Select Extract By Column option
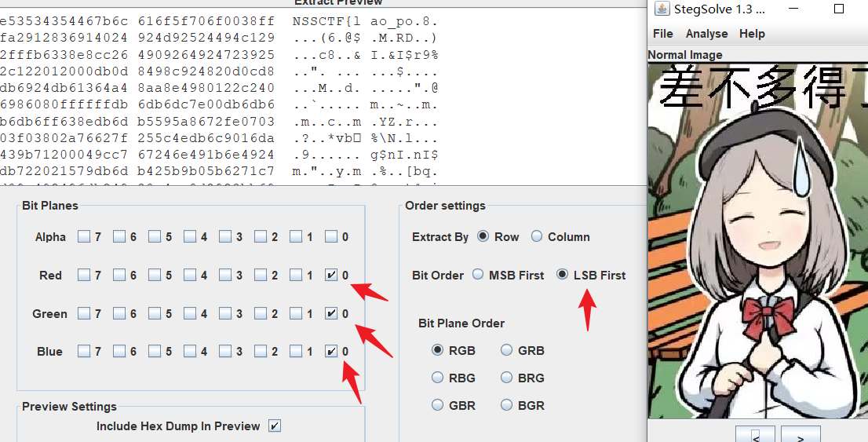The height and width of the screenshot is (442, 868). click(536, 236)
